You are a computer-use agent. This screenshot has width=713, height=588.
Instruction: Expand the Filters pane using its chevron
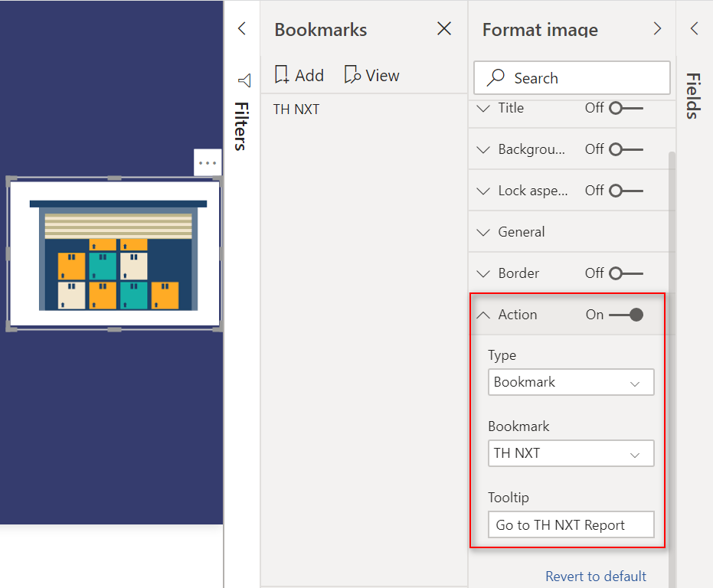(242, 29)
